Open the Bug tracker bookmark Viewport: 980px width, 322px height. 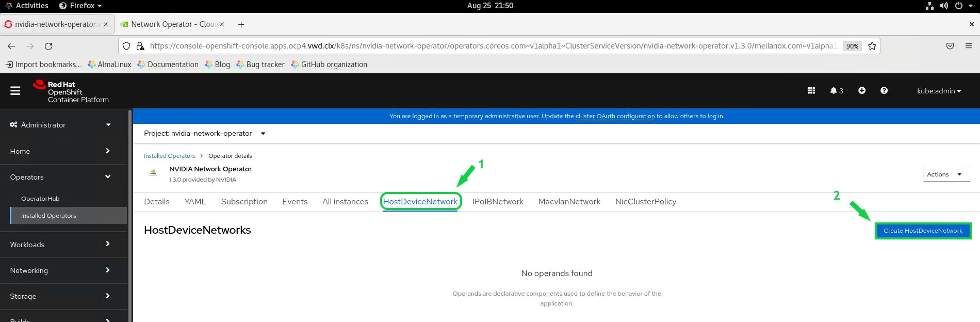point(260,65)
